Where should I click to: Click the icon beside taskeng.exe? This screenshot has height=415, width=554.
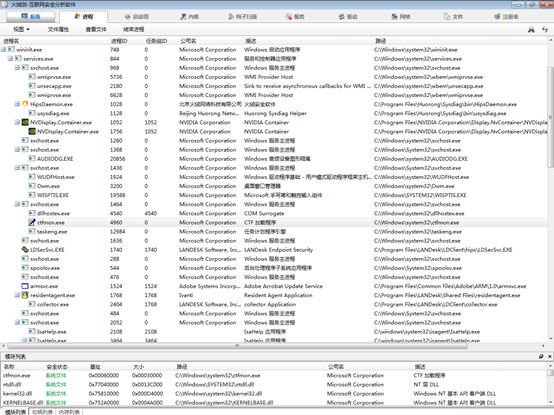click(32, 232)
